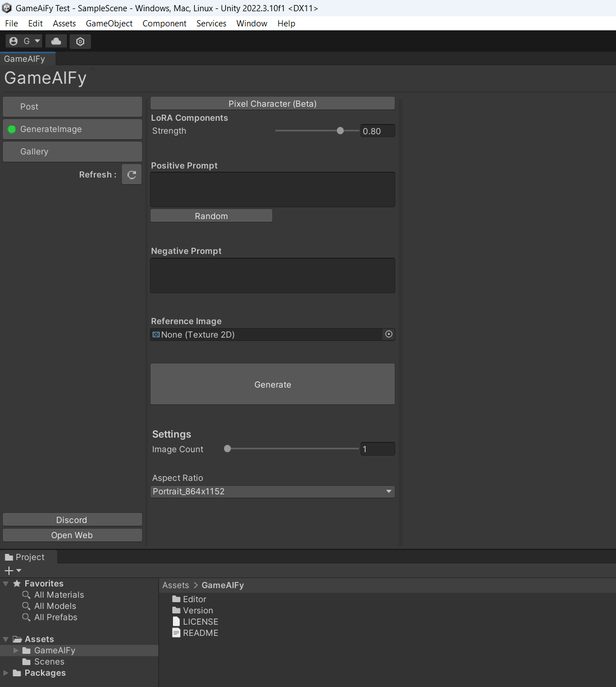Image resolution: width=616 pixels, height=687 pixels.
Task: Click the Open Web button
Action: click(x=72, y=535)
